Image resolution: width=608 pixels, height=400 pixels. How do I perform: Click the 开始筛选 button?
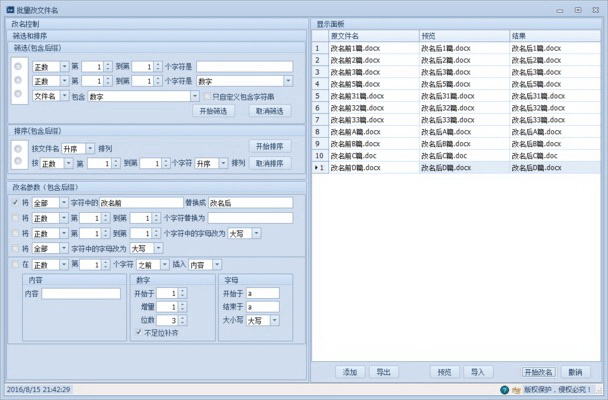[x=217, y=111]
